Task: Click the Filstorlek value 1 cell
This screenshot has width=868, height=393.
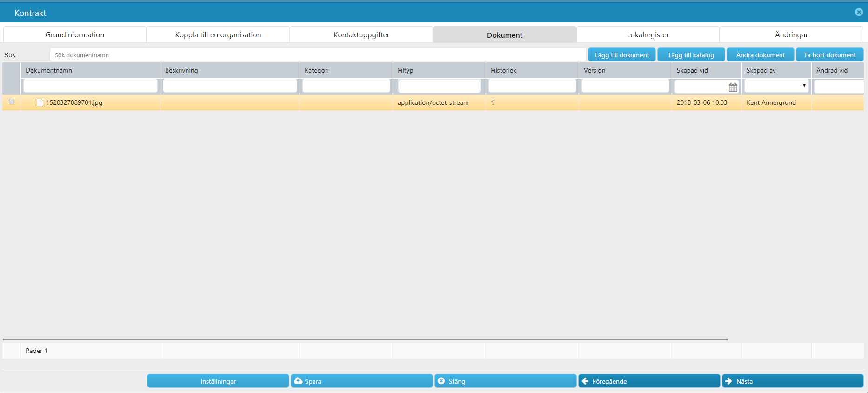Action: [x=533, y=102]
